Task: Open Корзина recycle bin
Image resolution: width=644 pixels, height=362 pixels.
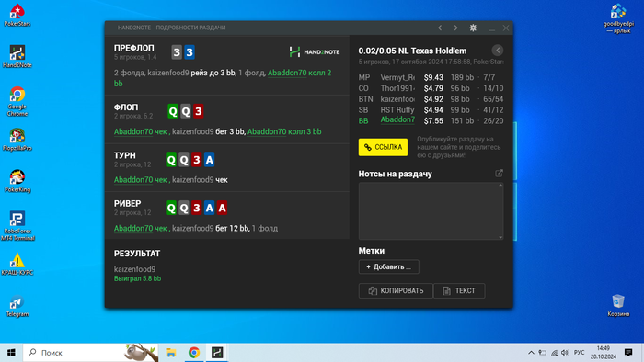Action: (x=618, y=305)
